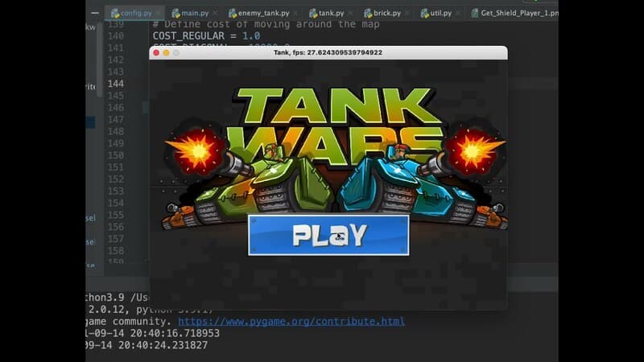The height and width of the screenshot is (362, 644).
Task: Open the brick.py editor tab
Action: [387, 13]
